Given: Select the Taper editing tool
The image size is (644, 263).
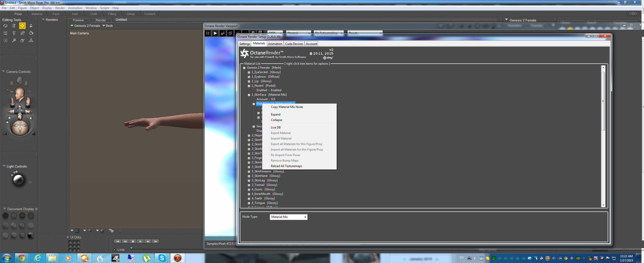Looking at the screenshot, I should (x=14, y=33).
